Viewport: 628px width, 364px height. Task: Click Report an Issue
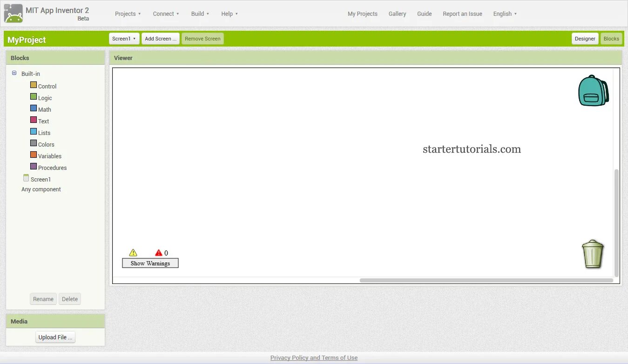point(462,14)
